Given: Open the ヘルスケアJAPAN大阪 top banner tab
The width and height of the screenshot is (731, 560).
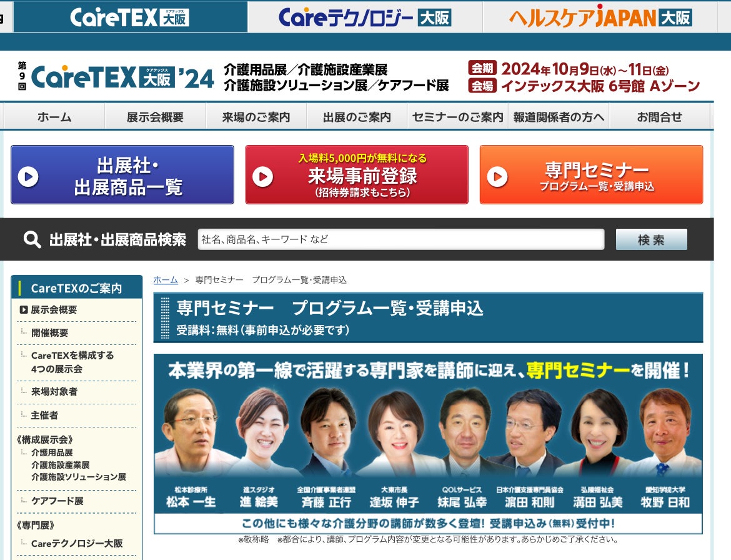Looking at the screenshot, I should [600, 17].
